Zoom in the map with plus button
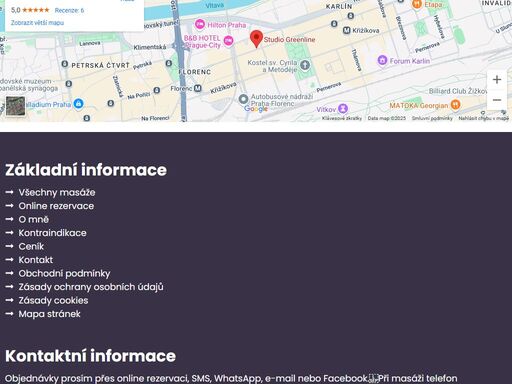Image resolution: width=512 pixels, height=384 pixels. click(x=497, y=79)
